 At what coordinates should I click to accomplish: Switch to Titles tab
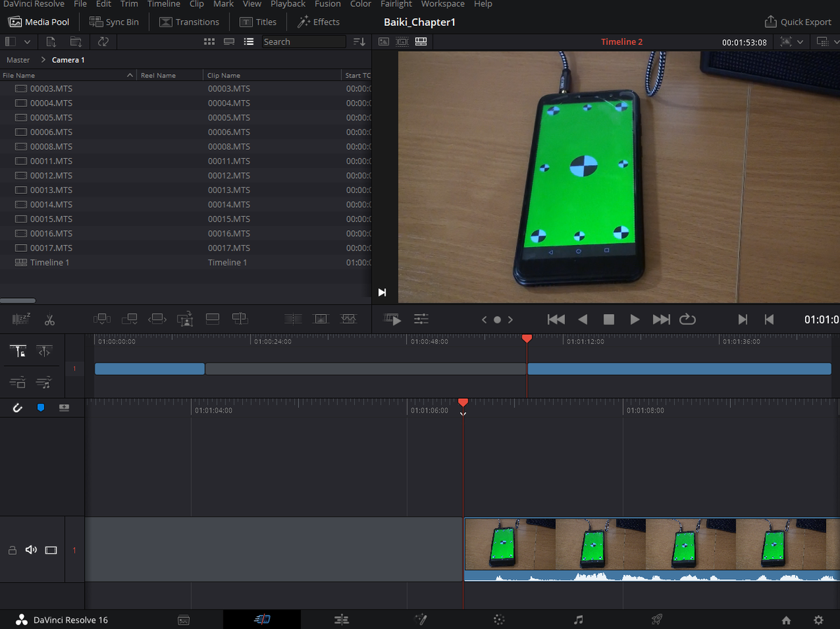point(258,22)
